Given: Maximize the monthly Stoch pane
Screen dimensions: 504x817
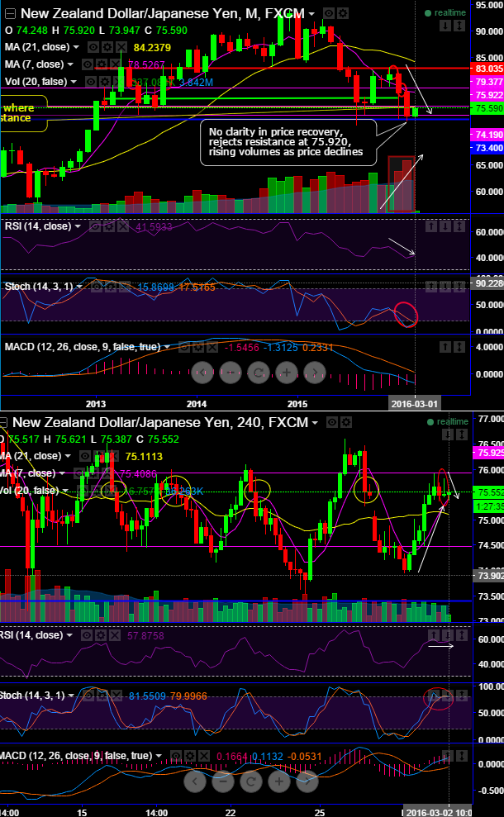Looking at the screenshot, I should click(459, 287).
